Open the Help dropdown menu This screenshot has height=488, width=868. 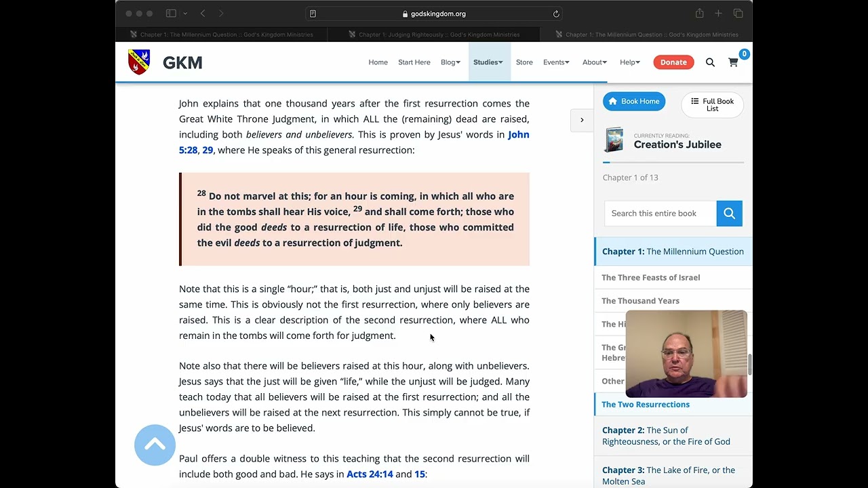(x=630, y=62)
